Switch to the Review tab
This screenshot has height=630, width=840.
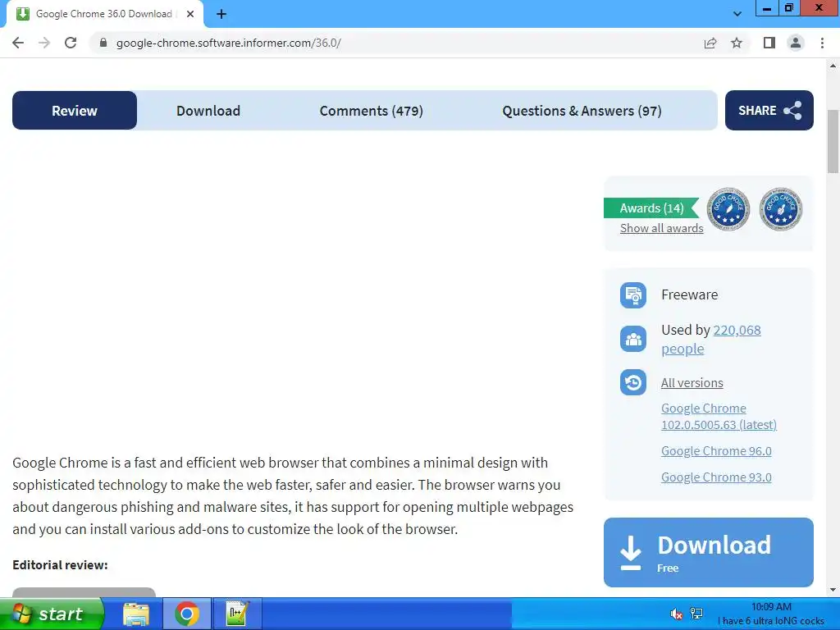(x=75, y=111)
